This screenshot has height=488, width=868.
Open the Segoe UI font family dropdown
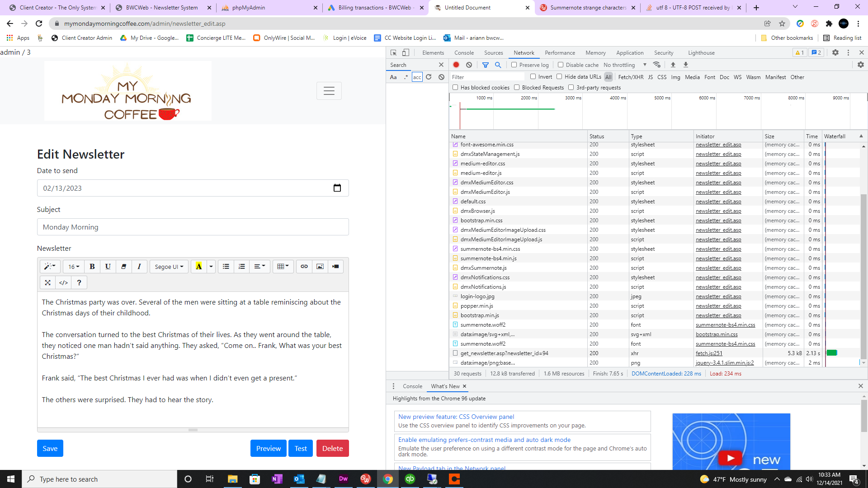point(169,267)
